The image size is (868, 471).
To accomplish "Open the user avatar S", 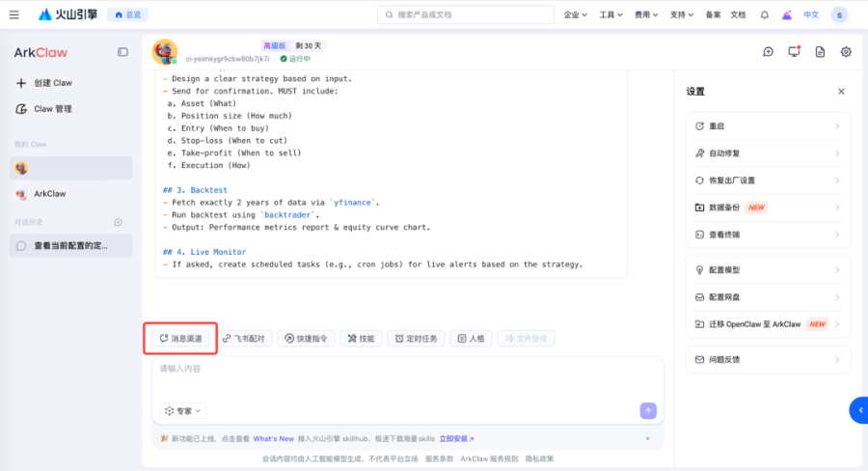I will pyautogui.click(x=839, y=15).
